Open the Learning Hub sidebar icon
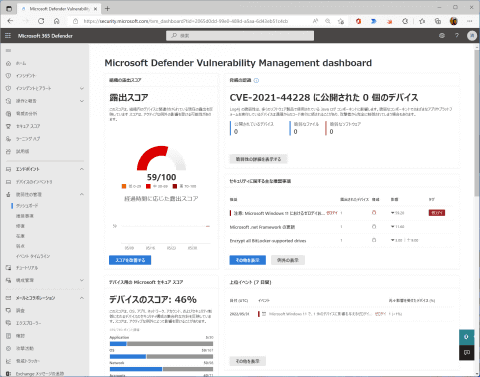This screenshot has height=377, width=480. tap(8, 139)
